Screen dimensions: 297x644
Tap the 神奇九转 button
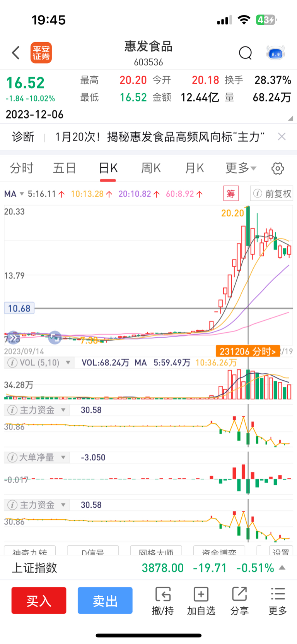point(30,551)
